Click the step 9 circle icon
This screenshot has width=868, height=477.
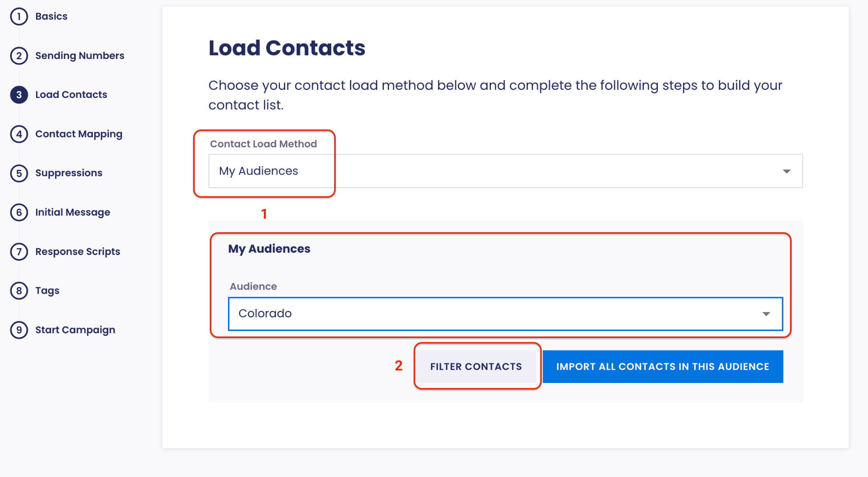pyautogui.click(x=19, y=330)
